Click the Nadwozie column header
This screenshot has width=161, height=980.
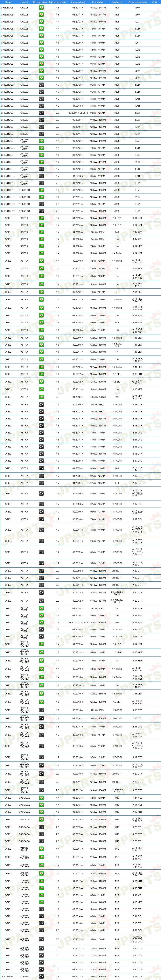click(117, 2)
